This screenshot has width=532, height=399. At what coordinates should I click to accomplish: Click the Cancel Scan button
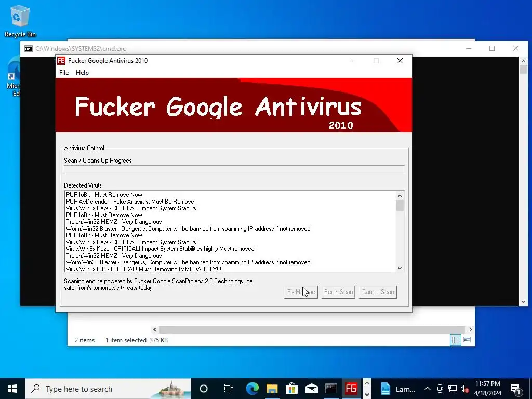point(378,292)
